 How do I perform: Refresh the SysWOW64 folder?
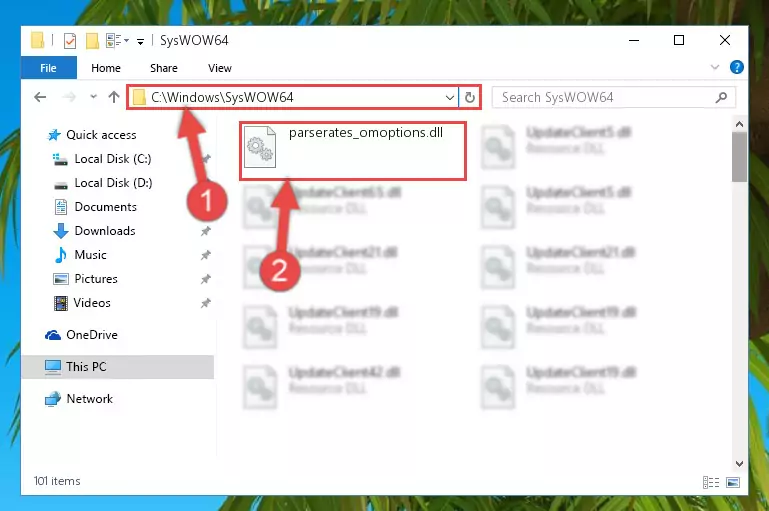[x=470, y=98]
